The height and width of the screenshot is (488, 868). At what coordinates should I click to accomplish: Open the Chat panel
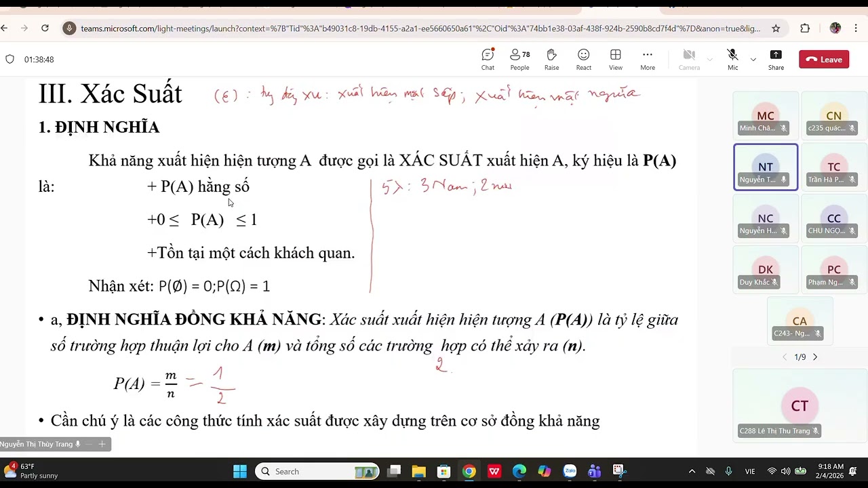click(x=488, y=60)
